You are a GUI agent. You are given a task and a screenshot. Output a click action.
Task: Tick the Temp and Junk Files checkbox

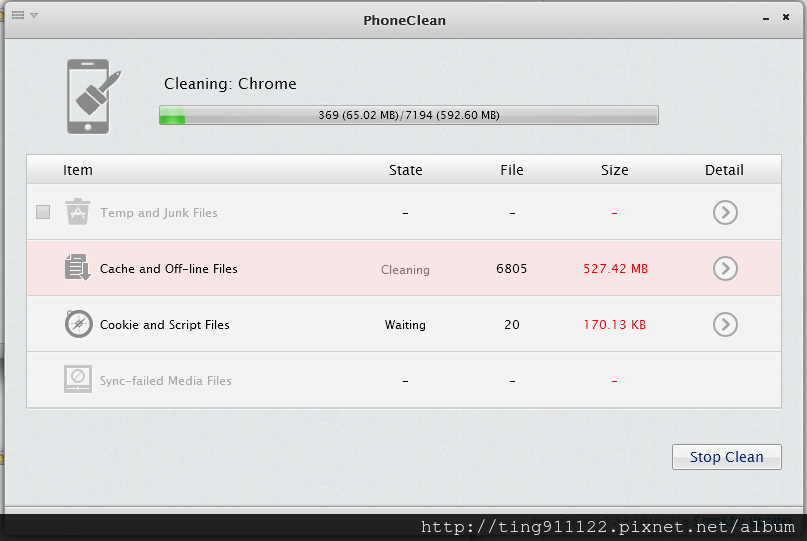43,212
